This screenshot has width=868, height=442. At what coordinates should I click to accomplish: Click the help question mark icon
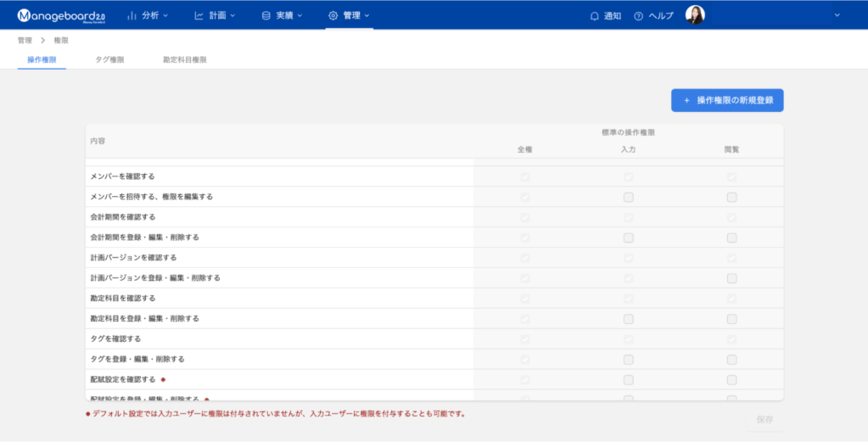point(638,15)
